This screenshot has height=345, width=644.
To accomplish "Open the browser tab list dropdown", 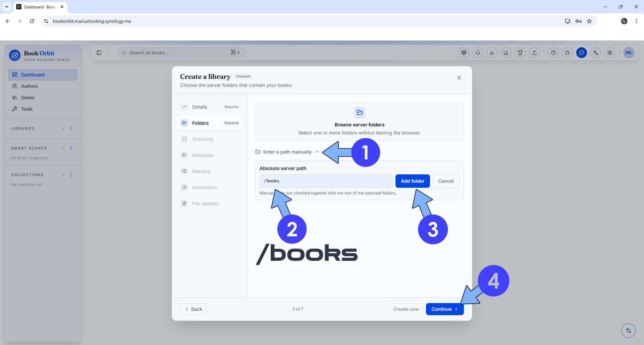I will pyautogui.click(x=7, y=7).
